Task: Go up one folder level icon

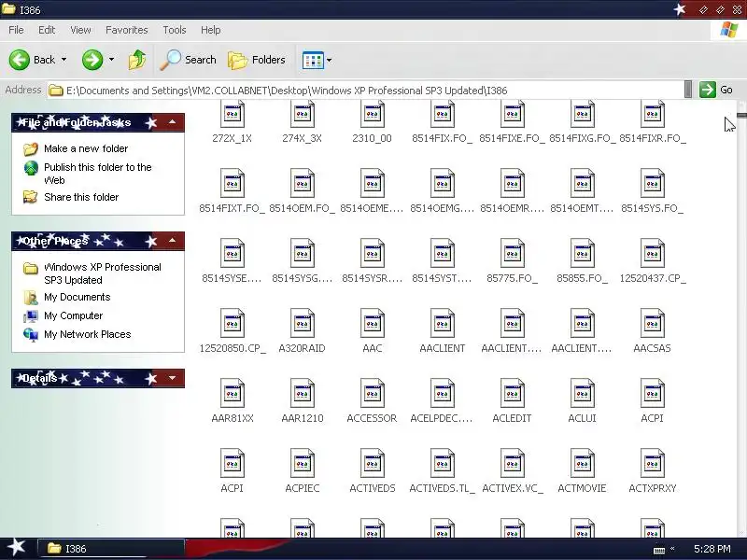Action: pos(137,60)
